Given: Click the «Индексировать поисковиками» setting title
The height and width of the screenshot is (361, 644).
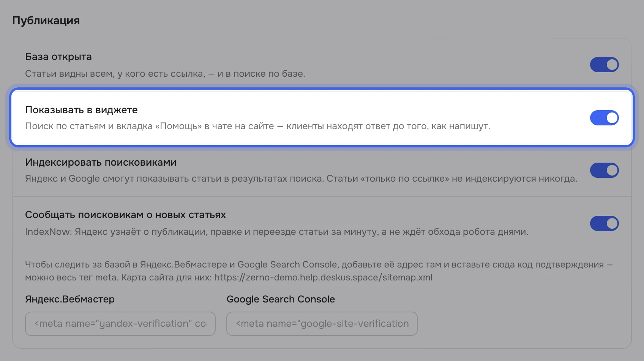Looking at the screenshot, I should tap(101, 162).
